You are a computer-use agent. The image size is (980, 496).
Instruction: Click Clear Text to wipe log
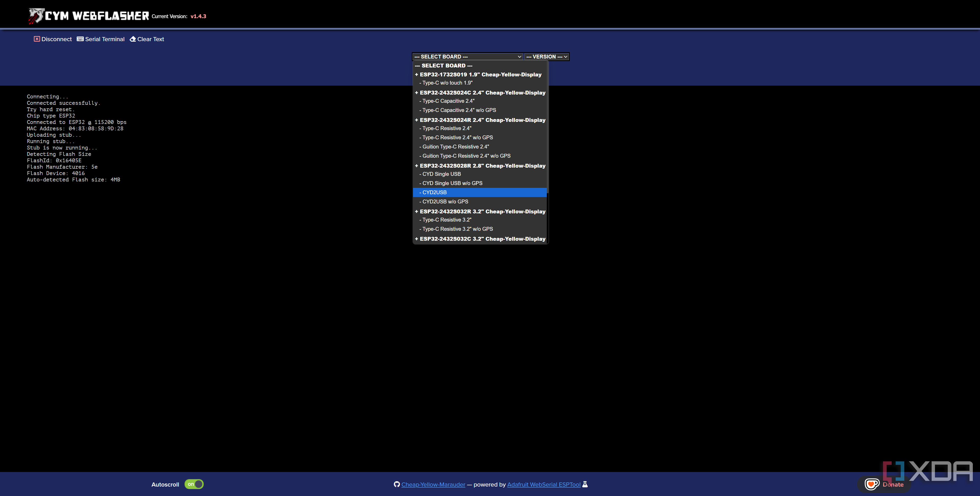(x=151, y=39)
